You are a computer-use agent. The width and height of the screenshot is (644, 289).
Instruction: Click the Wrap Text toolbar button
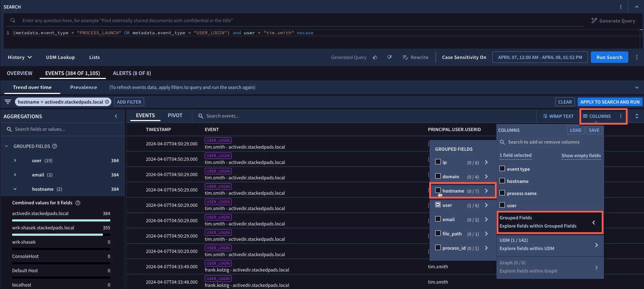click(x=558, y=116)
